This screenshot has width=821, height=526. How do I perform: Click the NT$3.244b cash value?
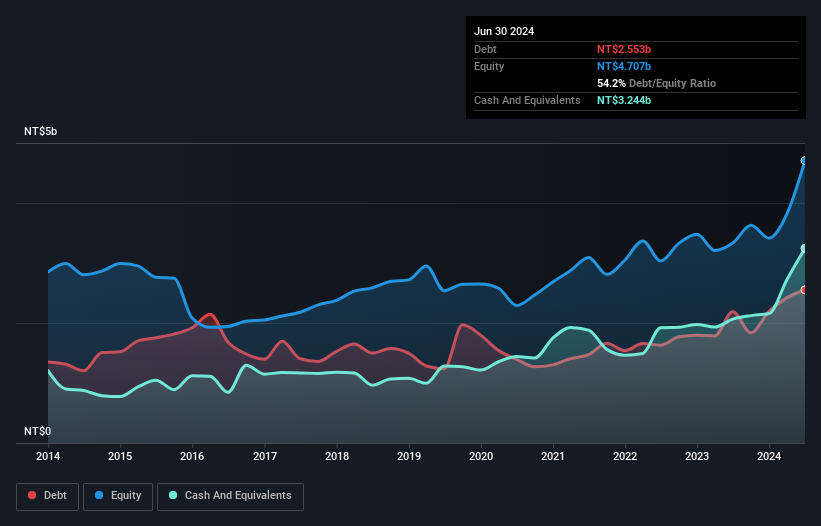(624, 100)
